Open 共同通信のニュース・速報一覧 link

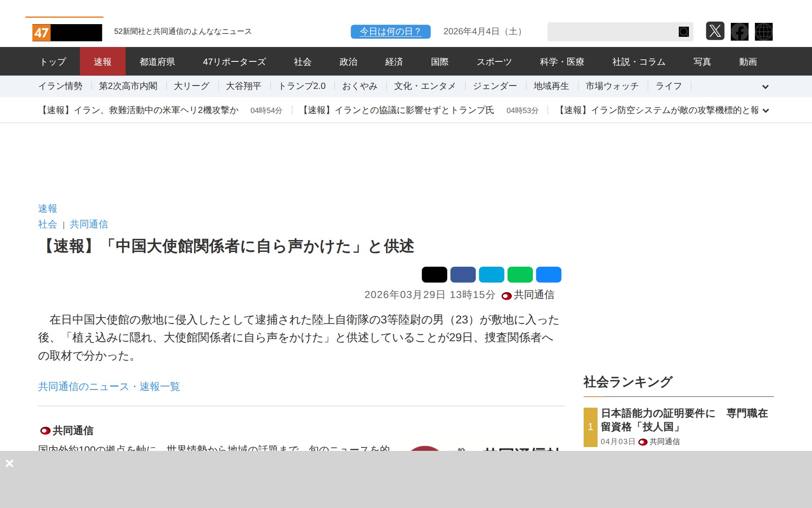click(x=109, y=387)
